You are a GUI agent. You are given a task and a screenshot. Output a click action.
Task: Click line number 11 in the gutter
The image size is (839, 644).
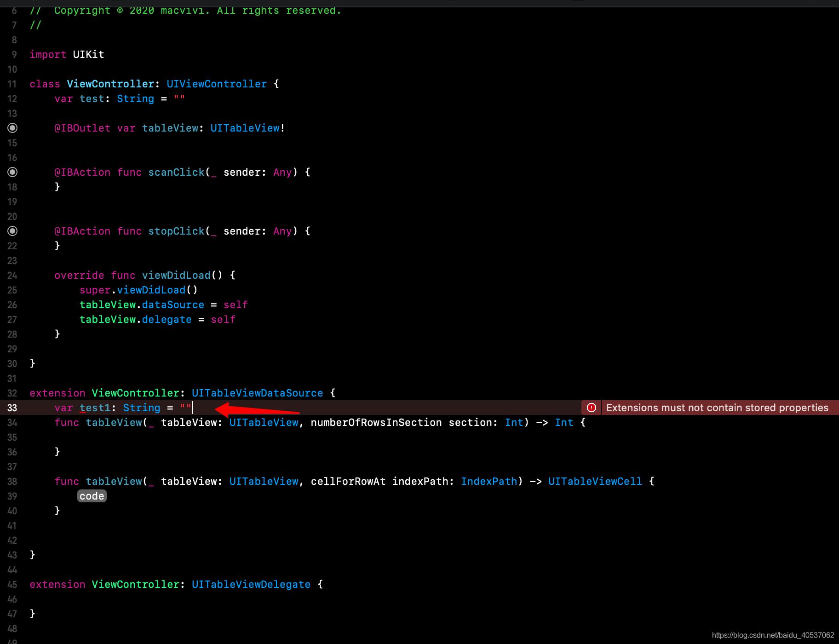12,84
